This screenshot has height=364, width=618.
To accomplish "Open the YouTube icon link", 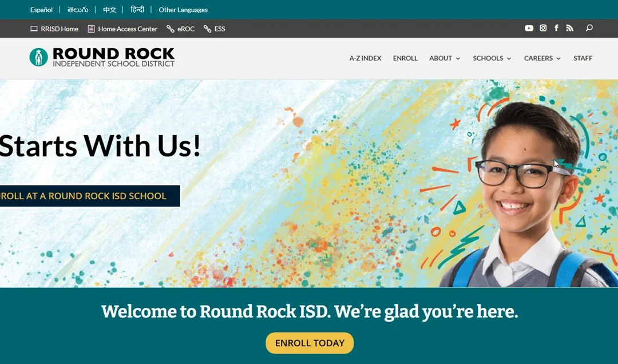I will [x=529, y=28].
